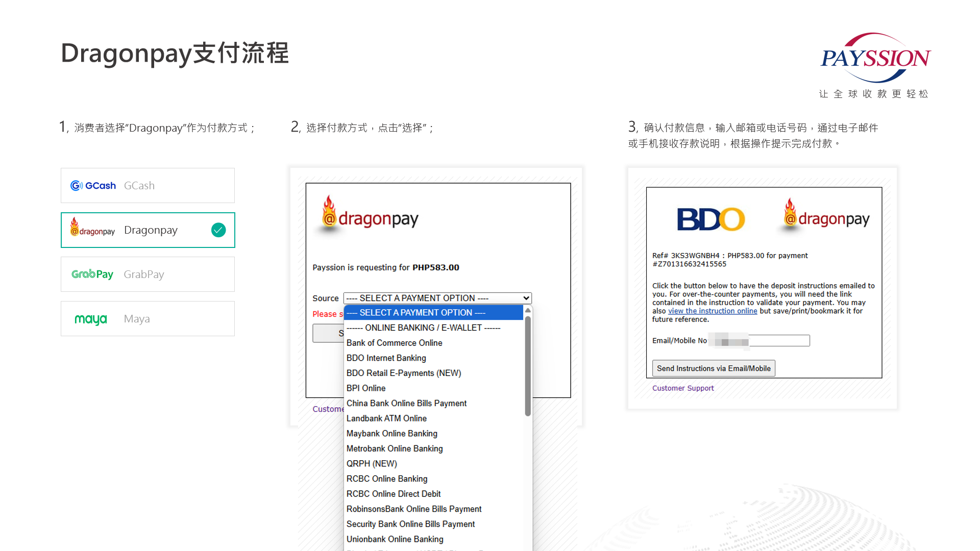
Task: Click the Payssion logo
Action: click(x=876, y=58)
